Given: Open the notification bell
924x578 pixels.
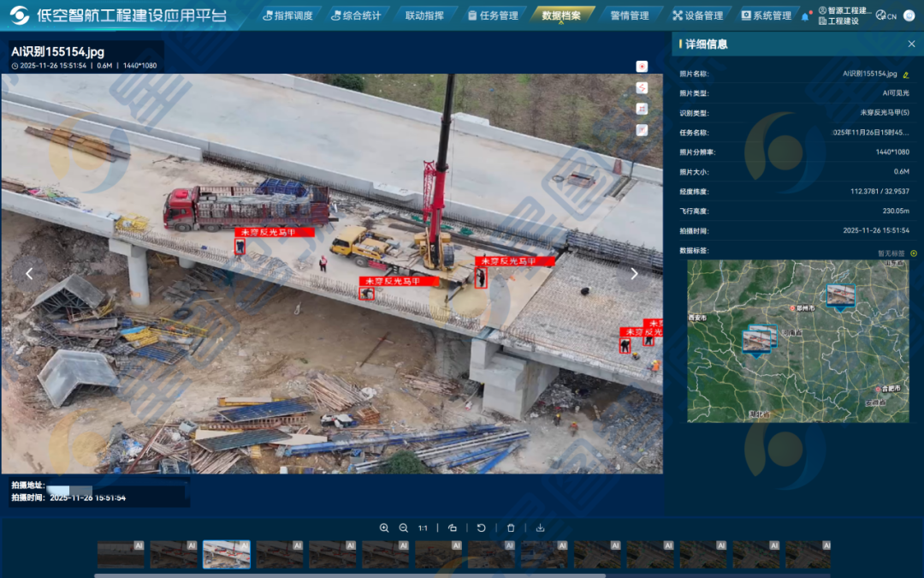Looking at the screenshot, I should click(806, 15).
